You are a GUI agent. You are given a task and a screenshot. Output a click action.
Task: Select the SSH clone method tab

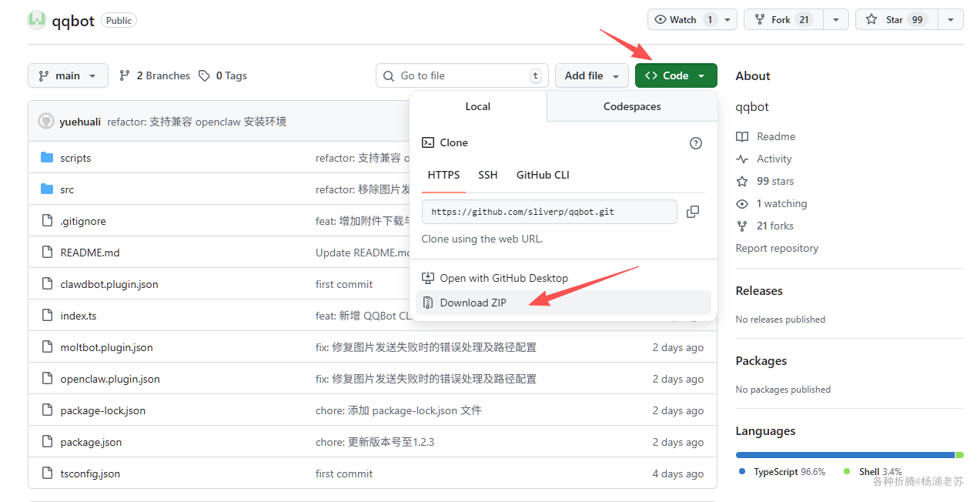pos(488,175)
